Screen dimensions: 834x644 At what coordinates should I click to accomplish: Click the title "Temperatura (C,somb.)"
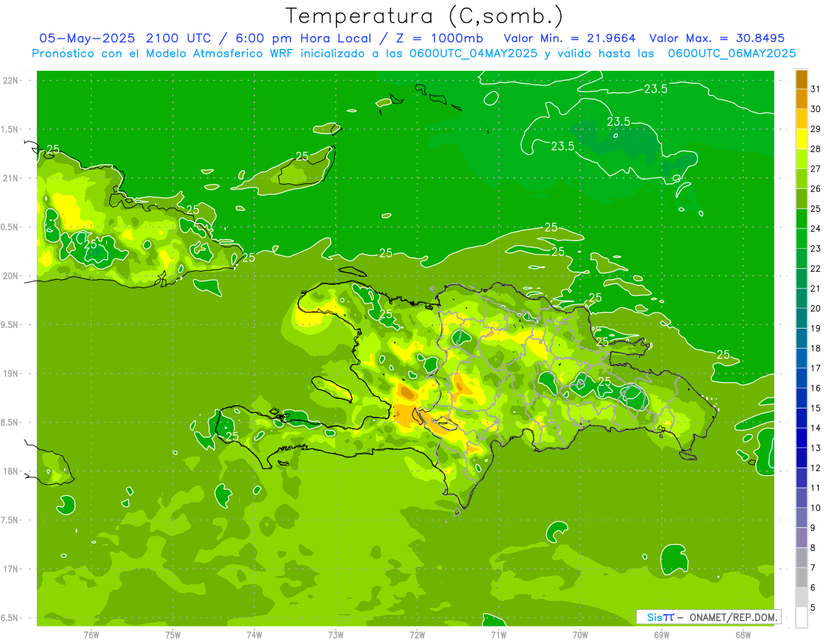[425, 16]
